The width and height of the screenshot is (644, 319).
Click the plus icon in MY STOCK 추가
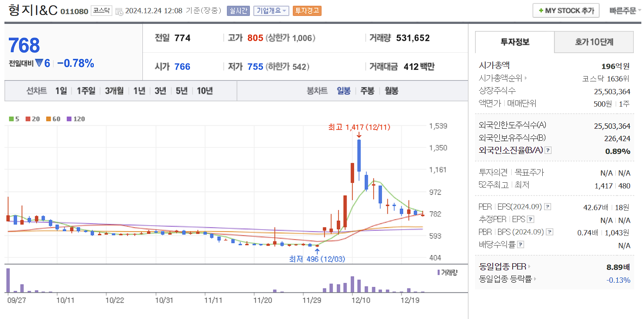(x=540, y=10)
